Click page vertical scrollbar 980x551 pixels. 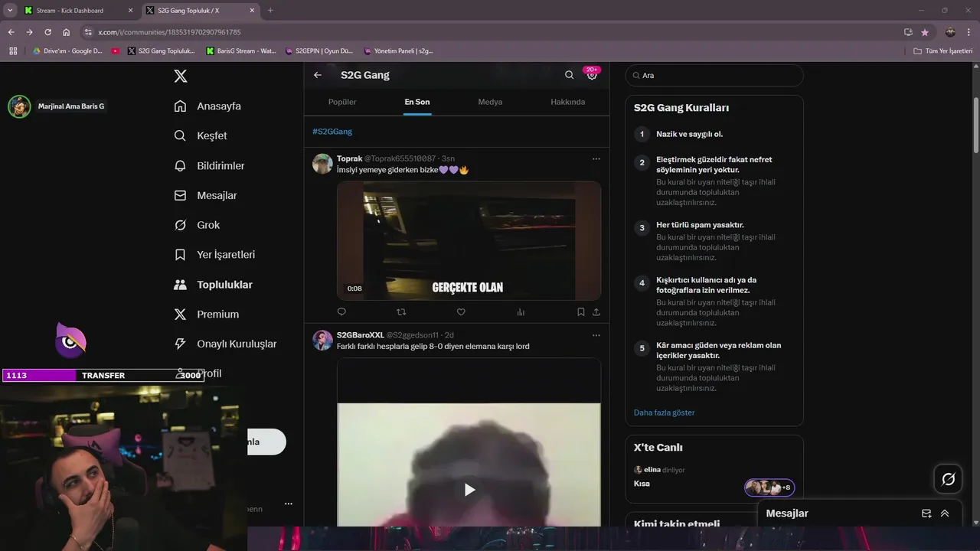point(975,125)
